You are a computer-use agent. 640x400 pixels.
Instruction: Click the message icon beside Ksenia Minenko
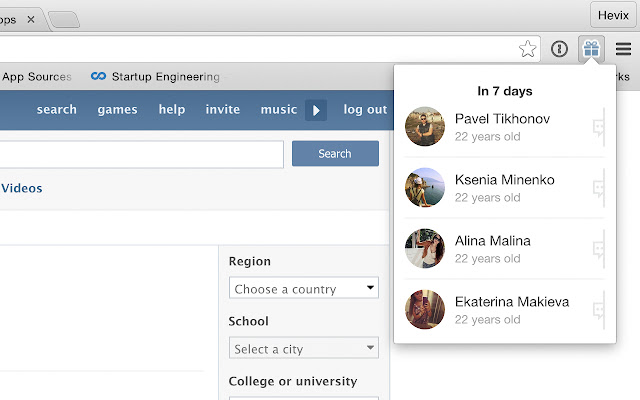[x=598, y=188]
